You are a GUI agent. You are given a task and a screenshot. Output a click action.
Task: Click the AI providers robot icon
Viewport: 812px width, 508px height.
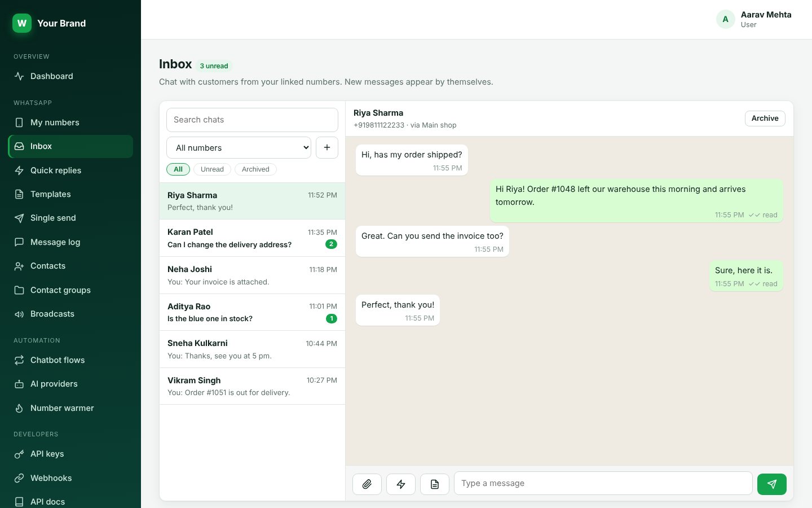point(19,384)
